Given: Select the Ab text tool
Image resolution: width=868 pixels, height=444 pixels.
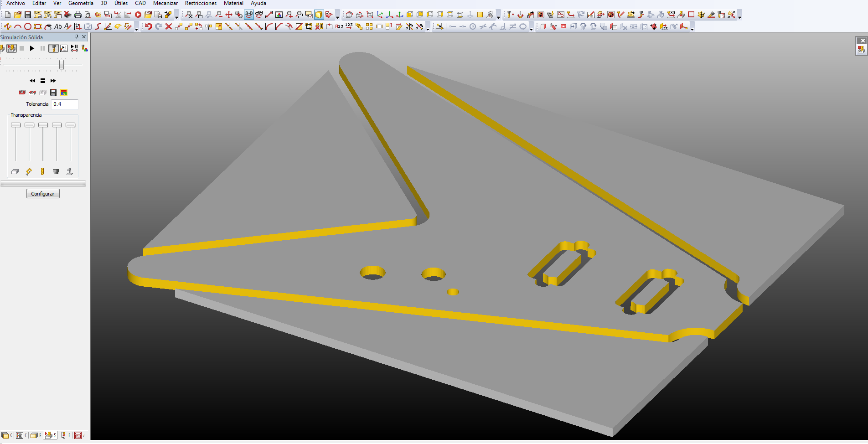Looking at the screenshot, I should [x=58, y=26].
